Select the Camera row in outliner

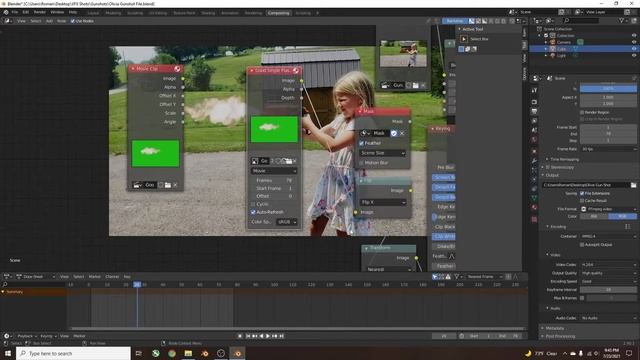pos(584,42)
